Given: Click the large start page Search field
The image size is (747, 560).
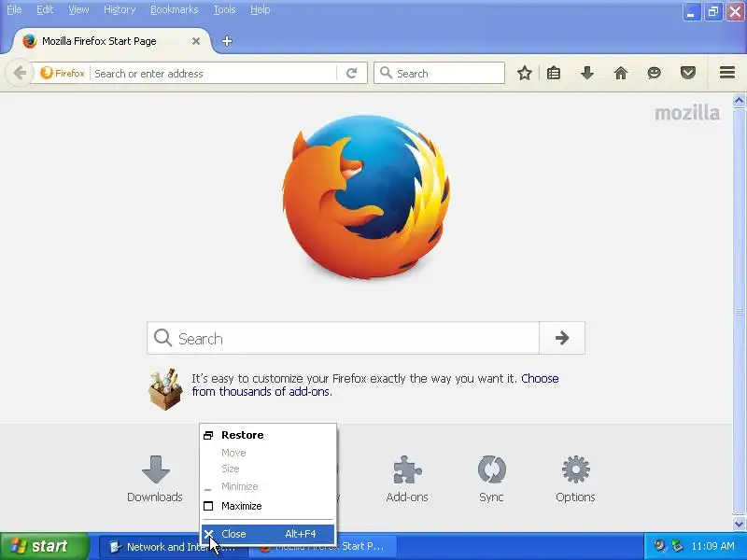Looking at the screenshot, I should [x=343, y=338].
